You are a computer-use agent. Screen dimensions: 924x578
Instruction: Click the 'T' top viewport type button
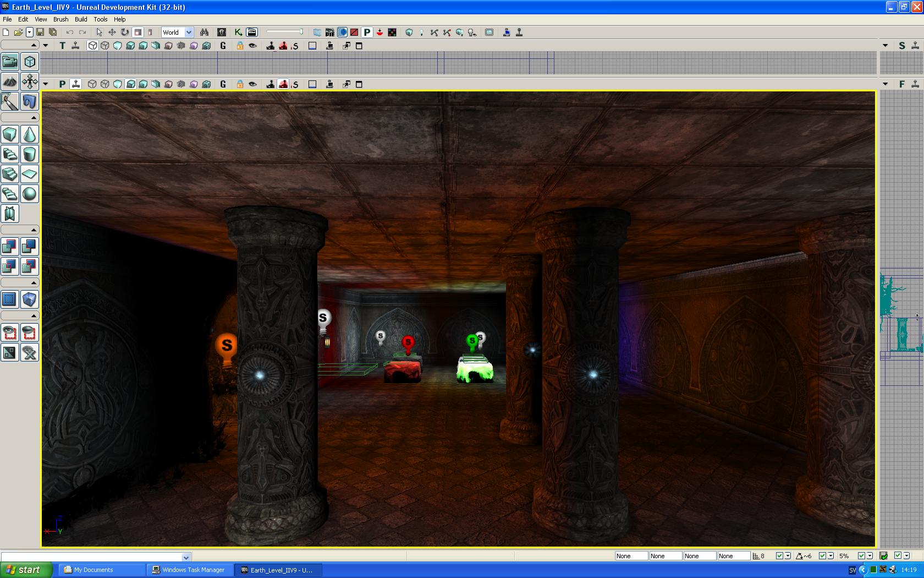[62, 46]
